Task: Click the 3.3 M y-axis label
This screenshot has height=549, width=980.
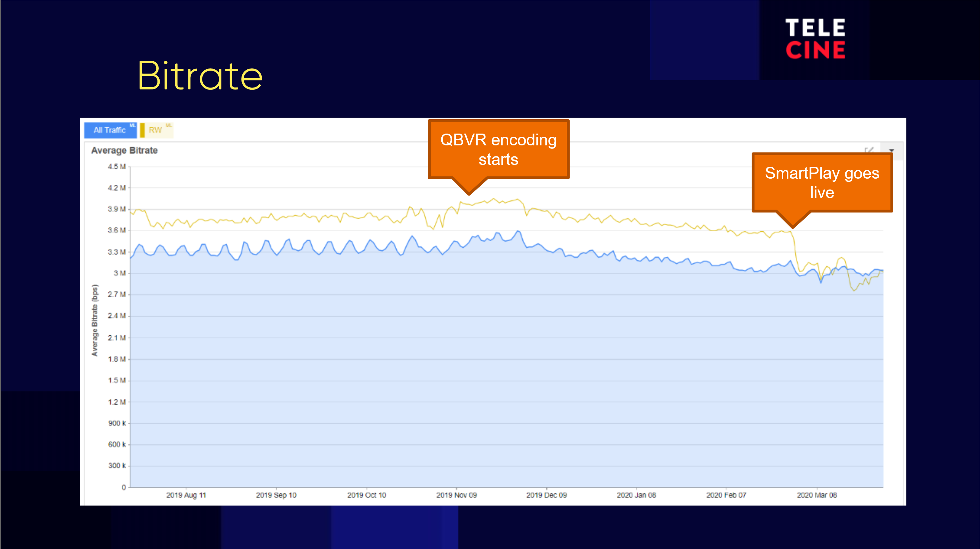Action: point(117,252)
